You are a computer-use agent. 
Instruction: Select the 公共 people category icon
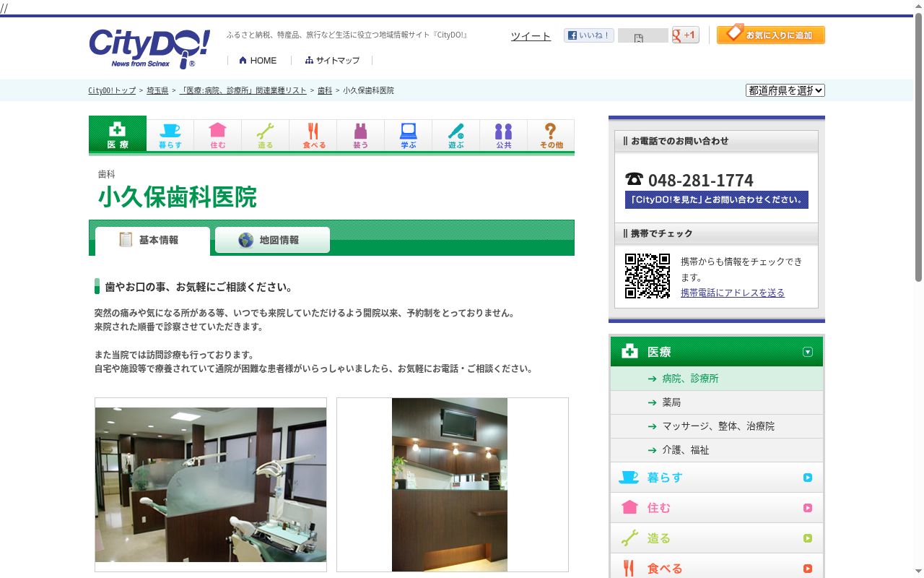point(504,135)
